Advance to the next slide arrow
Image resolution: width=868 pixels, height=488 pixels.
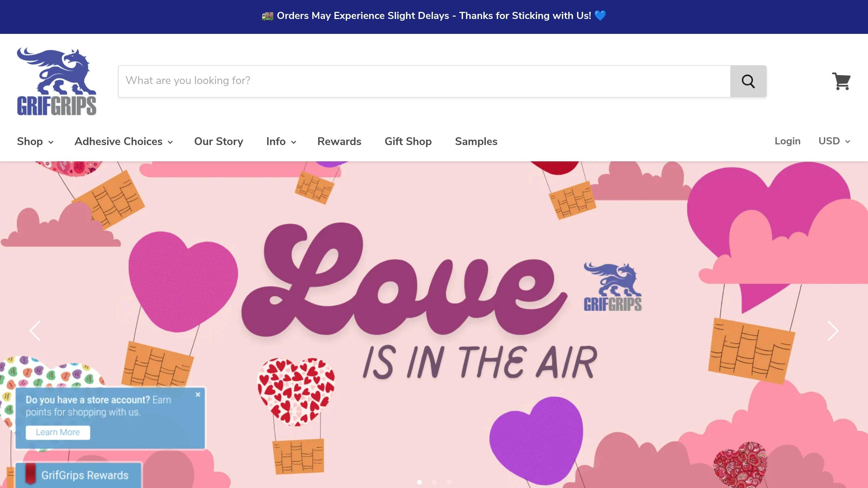833,331
